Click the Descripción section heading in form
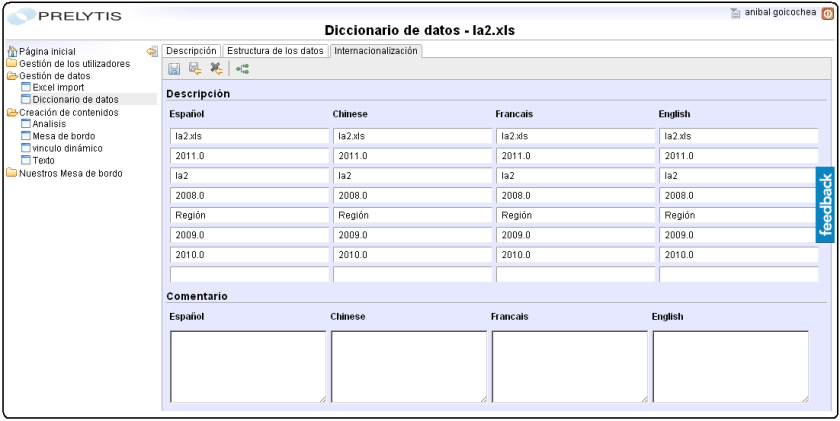The height and width of the screenshot is (421, 840). click(198, 94)
